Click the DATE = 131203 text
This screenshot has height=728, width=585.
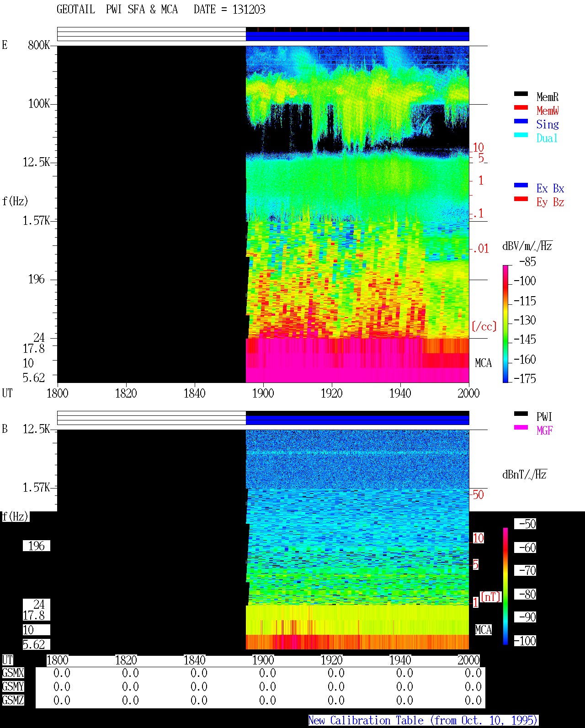229,10
